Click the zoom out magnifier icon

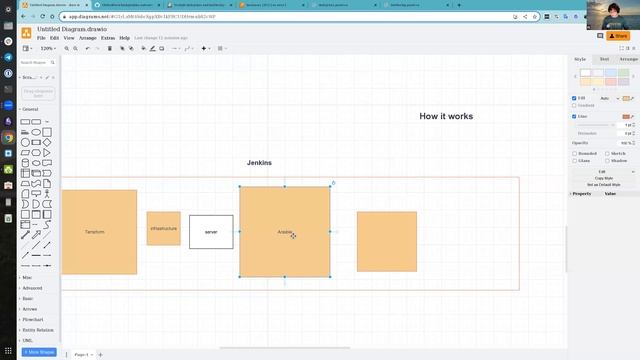[x=76, y=49]
